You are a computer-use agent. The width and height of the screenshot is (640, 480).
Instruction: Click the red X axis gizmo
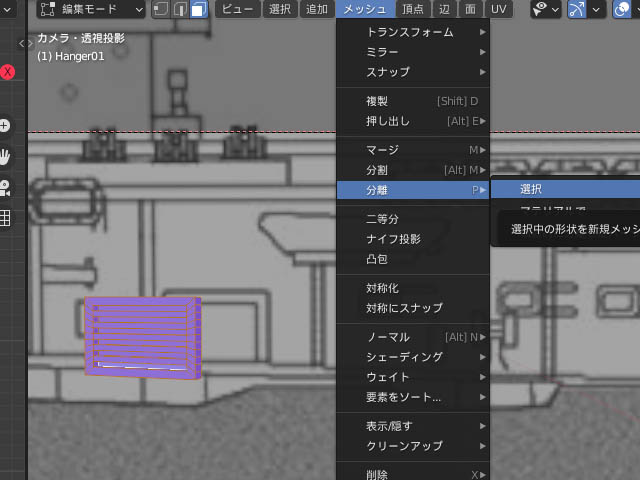(x=7, y=72)
